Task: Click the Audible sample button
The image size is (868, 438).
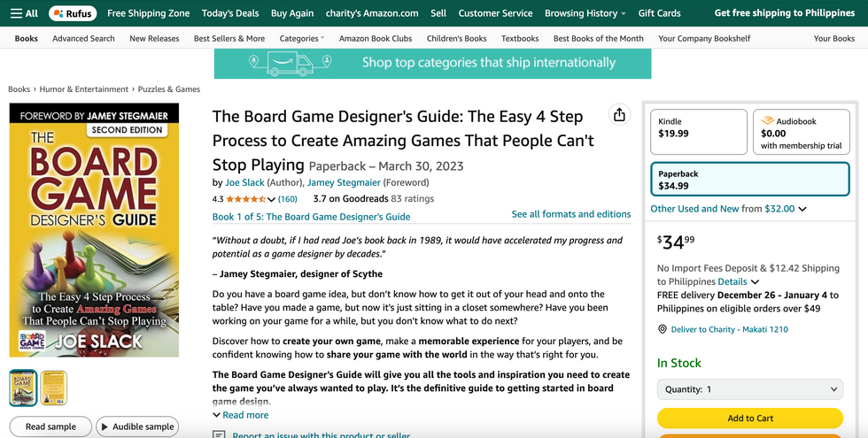Action: click(137, 426)
